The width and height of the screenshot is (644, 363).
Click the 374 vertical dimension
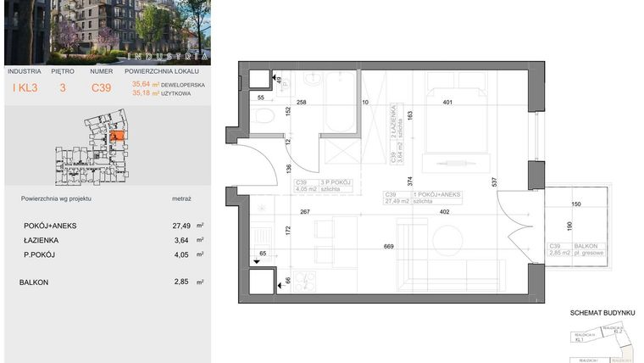(x=409, y=181)
